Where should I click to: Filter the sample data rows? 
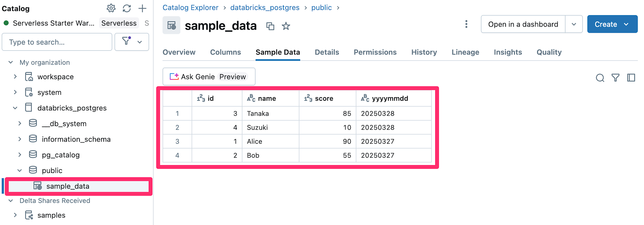[615, 78]
